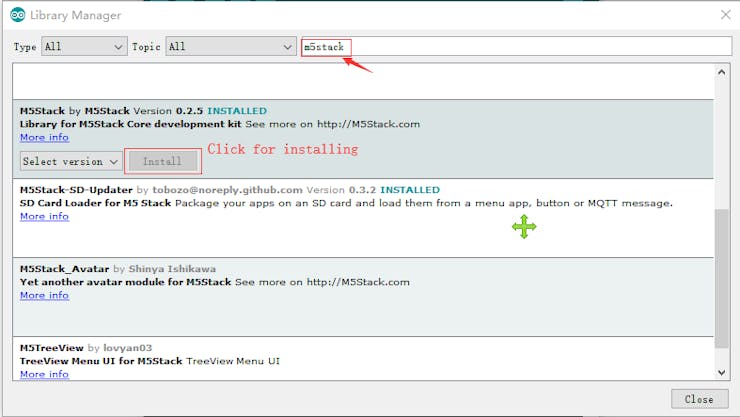Click the Install button for M5Stack library

click(162, 161)
